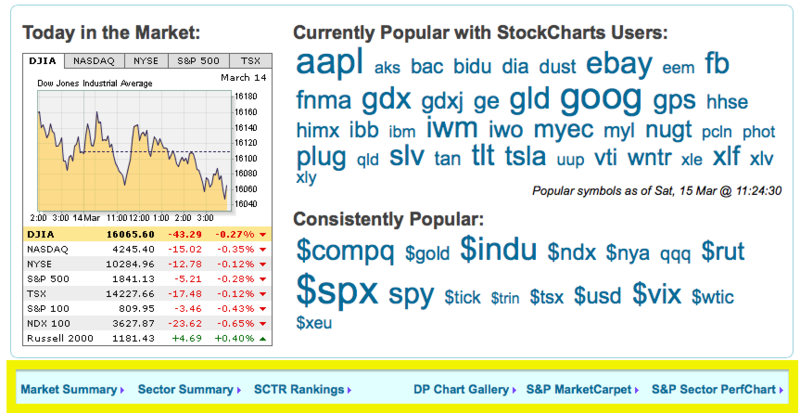Image resolution: width=800 pixels, height=413 pixels.
Task: Open S&P Sector PerfChart link
Action: [713, 389]
